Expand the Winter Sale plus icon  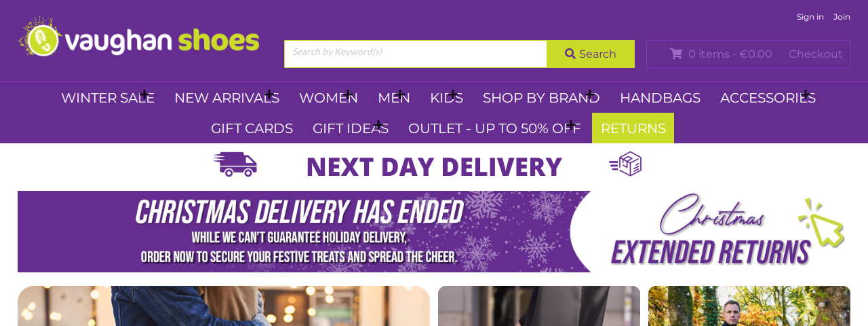tap(144, 94)
